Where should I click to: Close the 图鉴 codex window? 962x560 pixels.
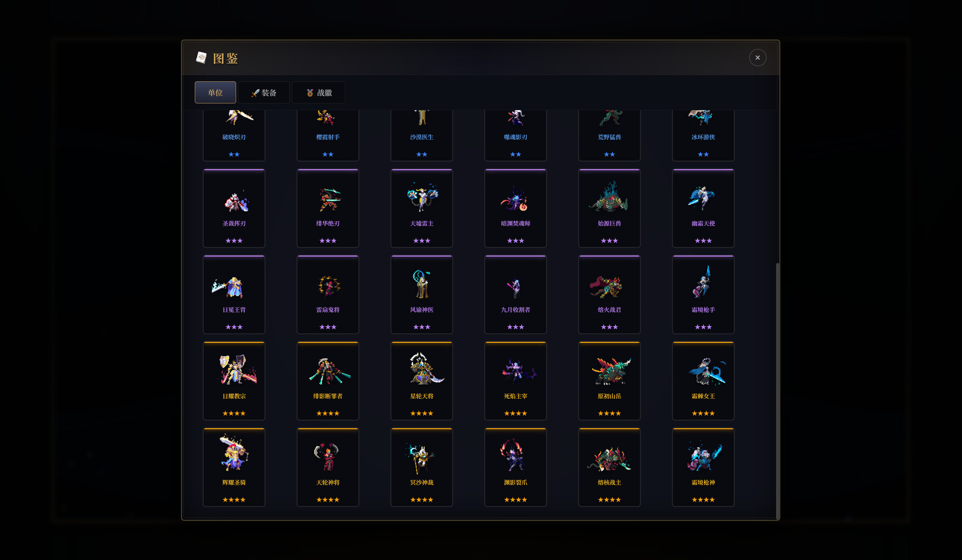[758, 58]
